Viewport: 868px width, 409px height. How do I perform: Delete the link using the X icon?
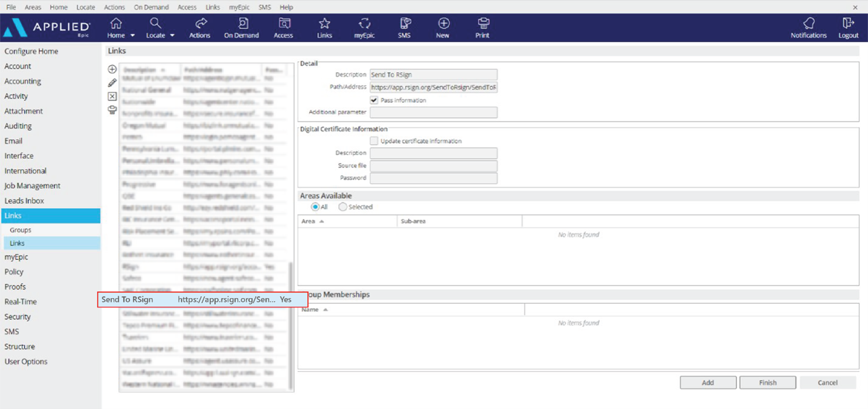point(112,96)
